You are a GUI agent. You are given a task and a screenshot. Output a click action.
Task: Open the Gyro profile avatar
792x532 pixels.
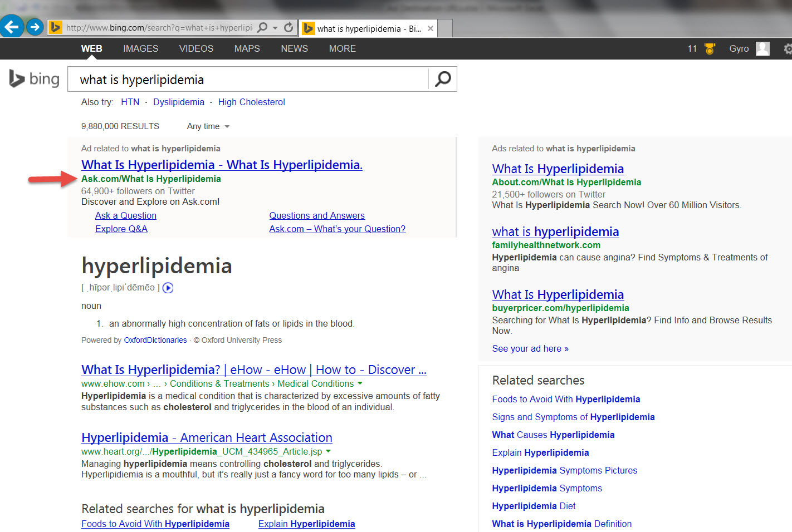762,49
